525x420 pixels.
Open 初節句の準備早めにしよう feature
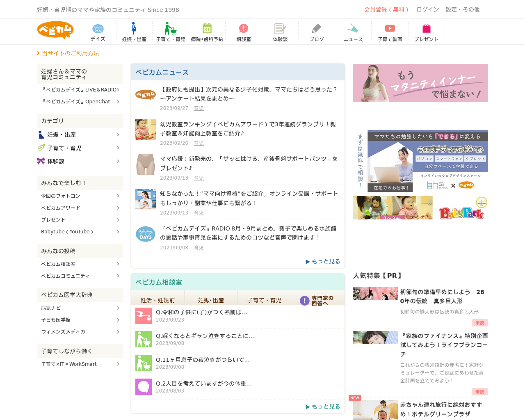point(442,297)
